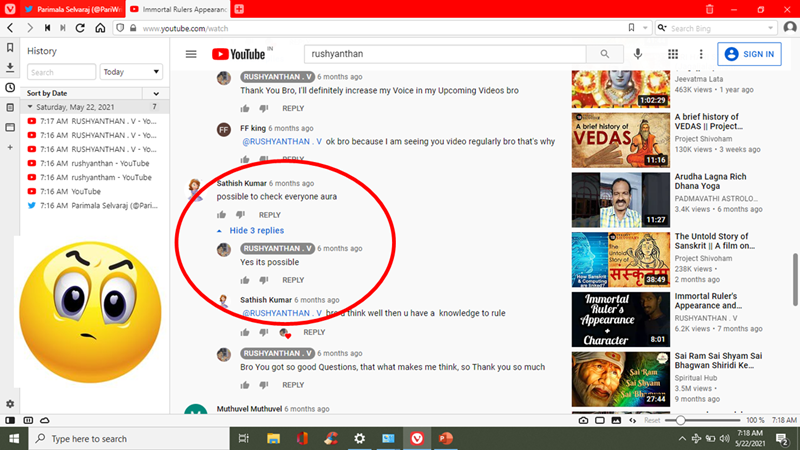Open the closed tabs trash icon

coord(709,9)
